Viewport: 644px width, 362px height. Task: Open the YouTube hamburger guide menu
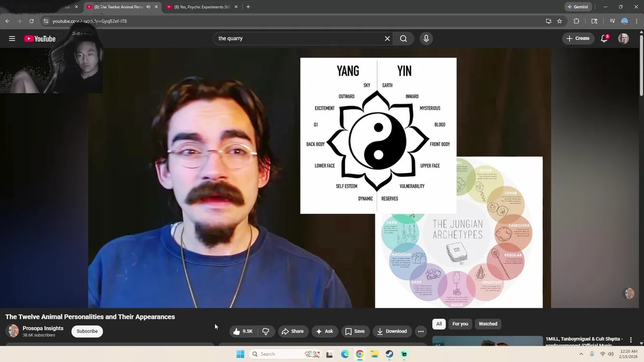tap(12, 39)
